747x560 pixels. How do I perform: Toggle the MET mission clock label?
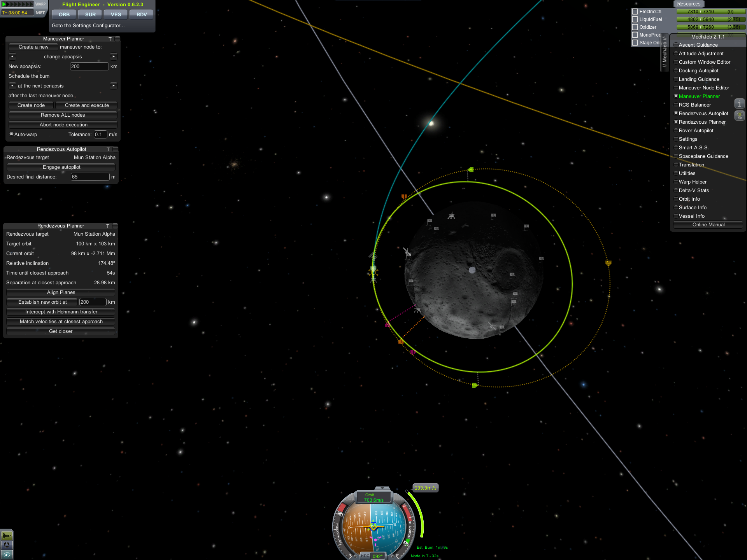point(40,12)
